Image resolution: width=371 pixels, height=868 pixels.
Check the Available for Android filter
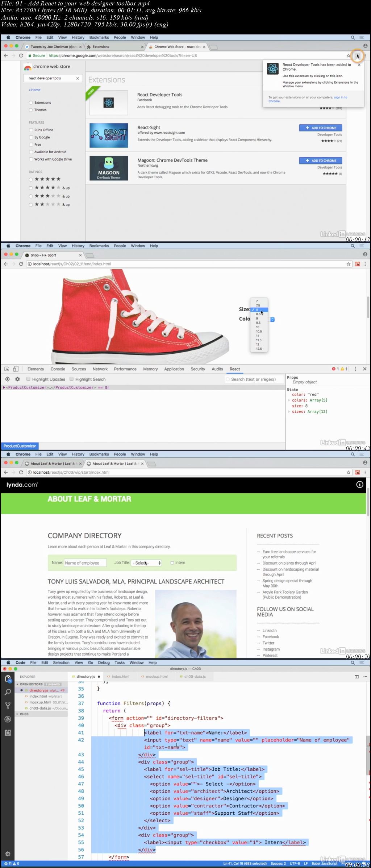click(31, 152)
